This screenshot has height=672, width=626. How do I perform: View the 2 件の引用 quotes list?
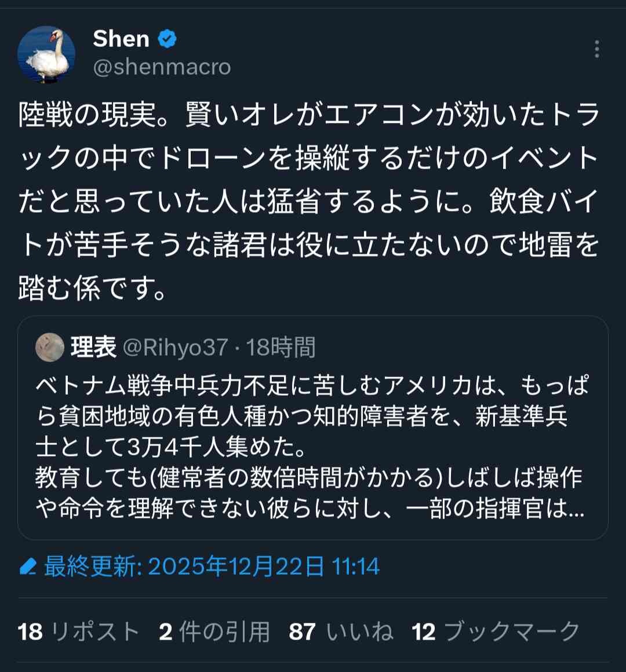click(214, 631)
